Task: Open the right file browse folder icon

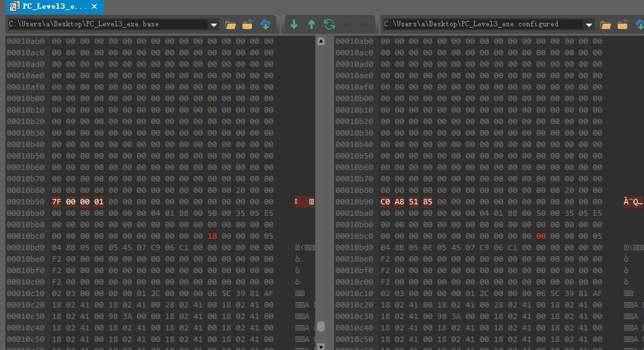Action: point(606,25)
